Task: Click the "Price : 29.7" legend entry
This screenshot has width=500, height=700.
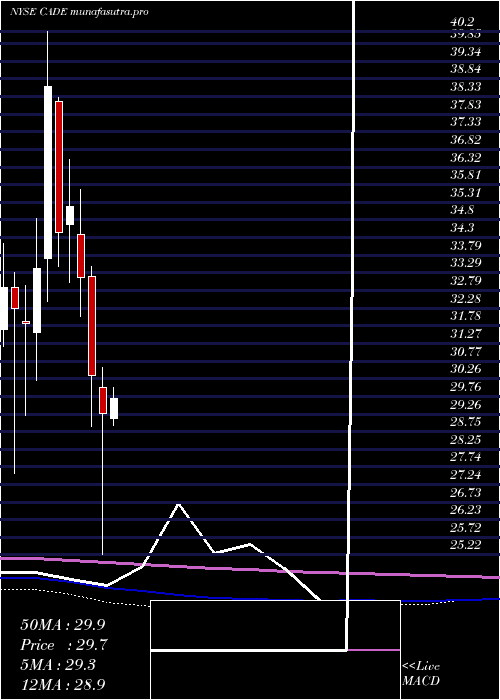Action: click(x=64, y=645)
